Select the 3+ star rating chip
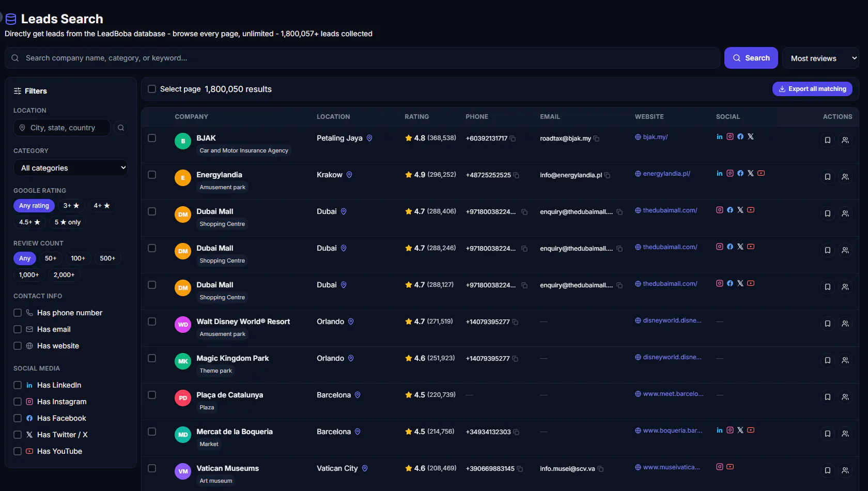This screenshot has height=491, width=868. [x=71, y=206]
